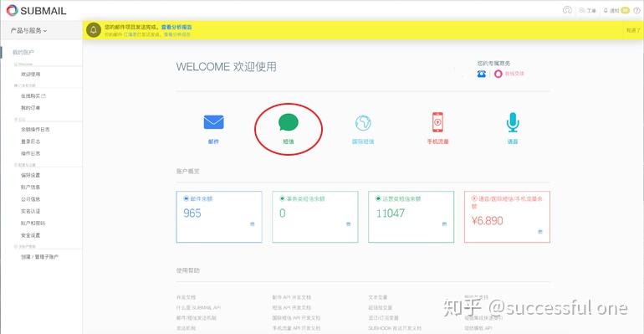Screen dimensions: 644x334
Task: Open 偏好设置 in the sidebar
Action: click(x=31, y=175)
